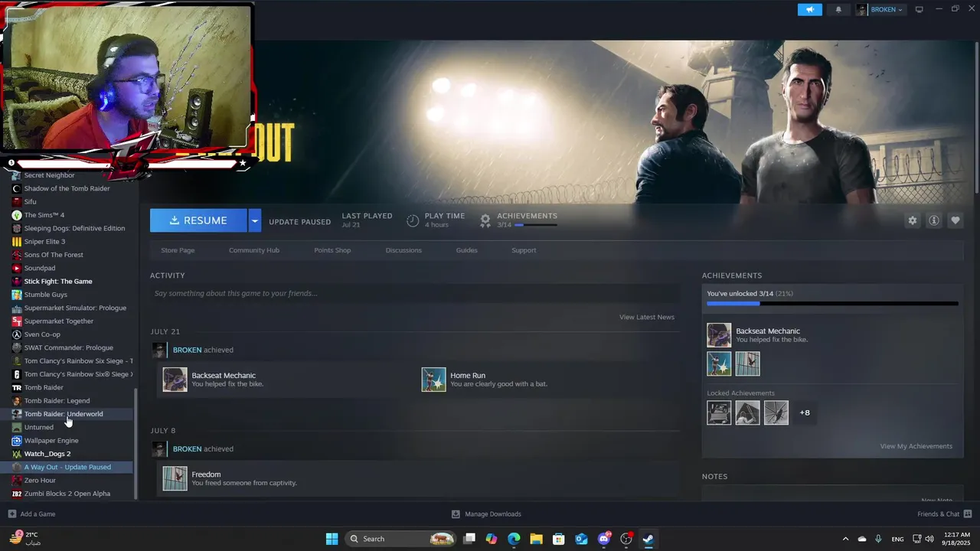Open the Store Page tab
This screenshot has height=551, width=980.
(178, 250)
